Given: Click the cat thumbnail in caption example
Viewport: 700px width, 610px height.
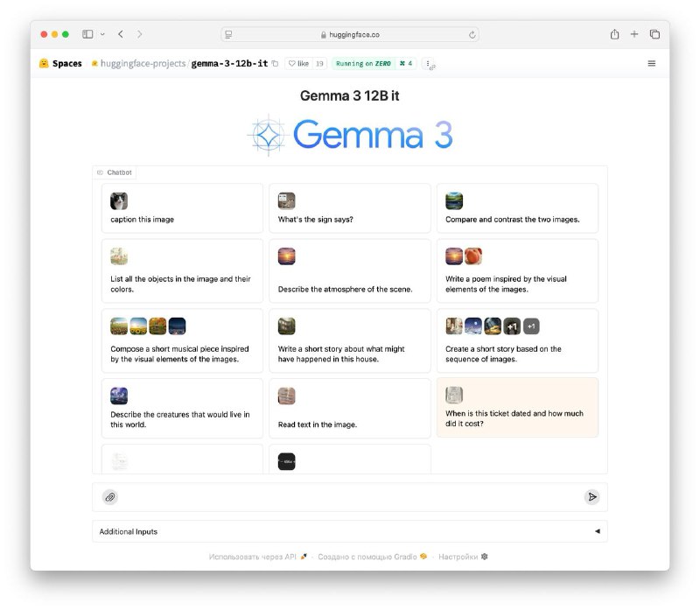Looking at the screenshot, I should 119,201.
